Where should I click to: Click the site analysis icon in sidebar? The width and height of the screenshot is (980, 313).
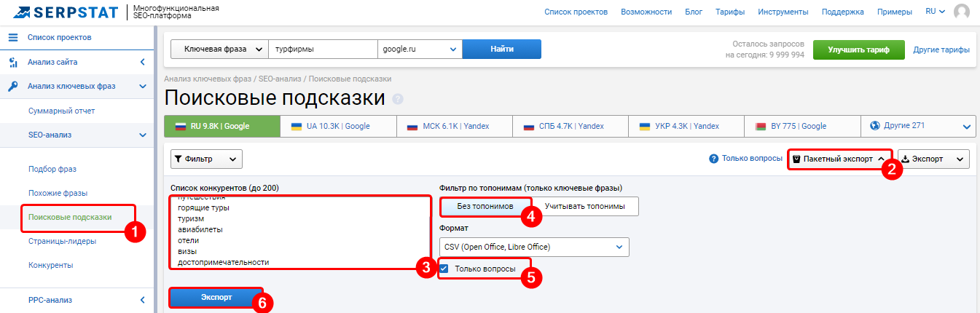click(13, 62)
